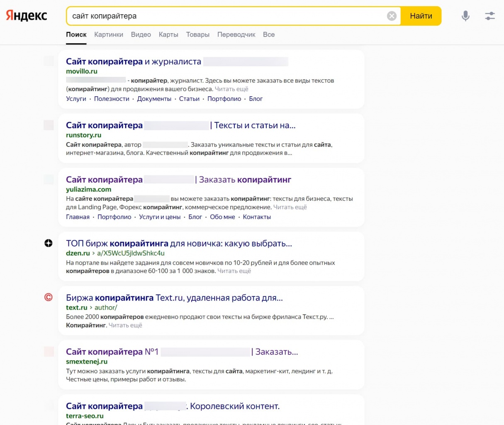Expand yuliazima.com snippet with Читать ещё
This screenshot has width=504, height=425.
290,207
